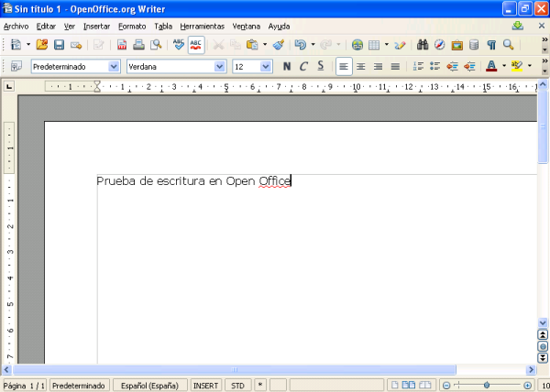
Task: Insert a hyperlink with globe icon
Action: pyautogui.click(x=357, y=44)
